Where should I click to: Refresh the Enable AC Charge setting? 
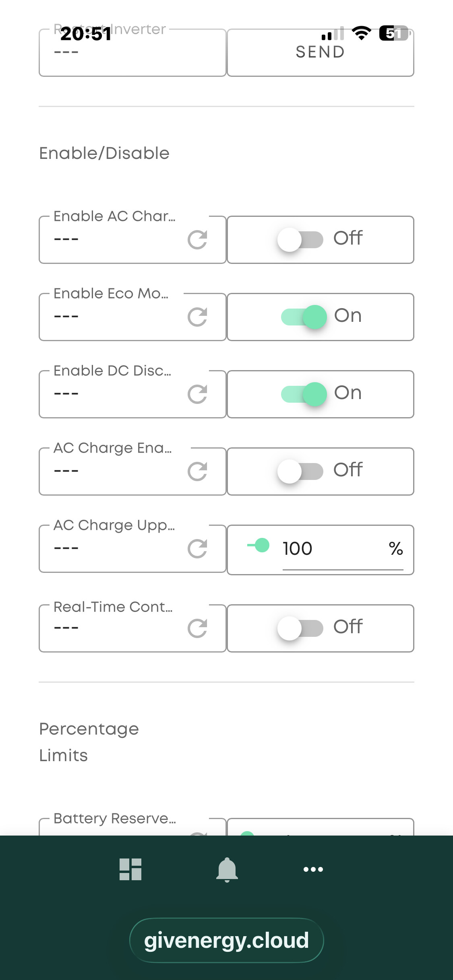click(197, 240)
